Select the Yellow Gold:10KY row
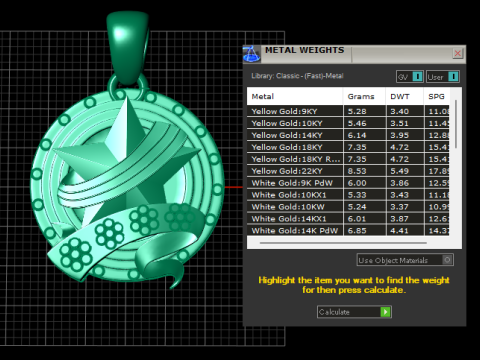Image resolution: width=480 pixels, height=360 pixels. 348,123
